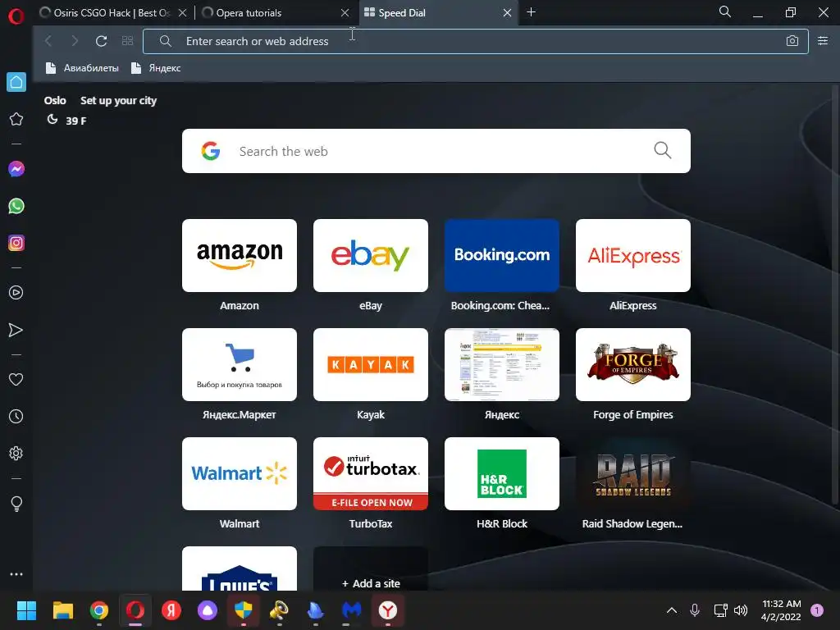Image resolution: width=840 pixels, height=630 pixels.
Task: Reload the current page
Action: pyautogui.click(x=101, y=41)
